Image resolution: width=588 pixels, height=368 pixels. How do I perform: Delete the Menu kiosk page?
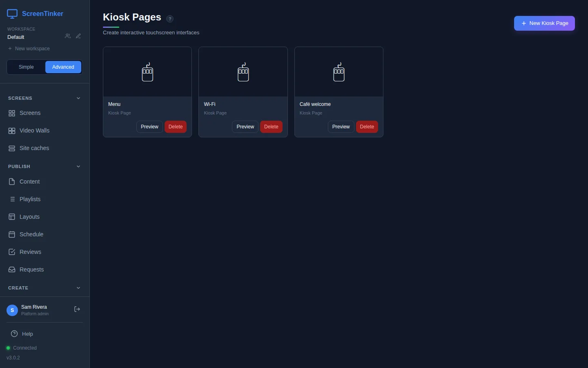click(176, 127)
